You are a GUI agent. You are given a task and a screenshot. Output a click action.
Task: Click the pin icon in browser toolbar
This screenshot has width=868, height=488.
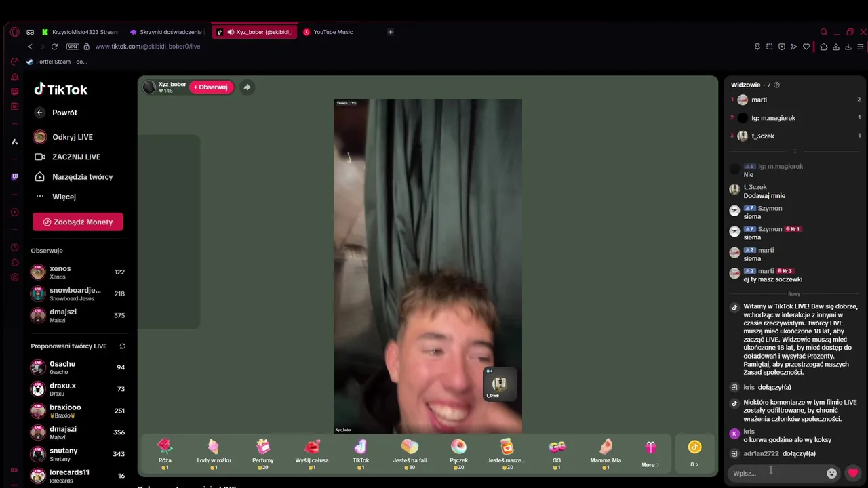757,47
